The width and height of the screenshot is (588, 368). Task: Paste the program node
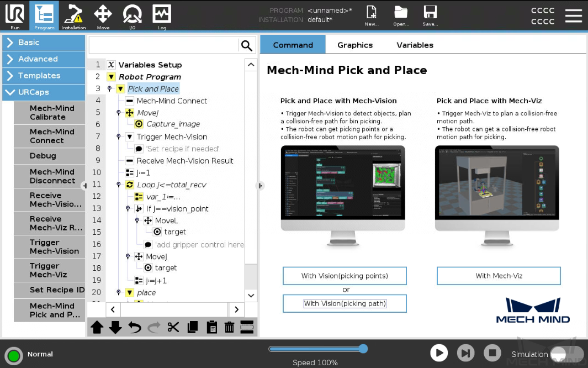tap(211, 327)
